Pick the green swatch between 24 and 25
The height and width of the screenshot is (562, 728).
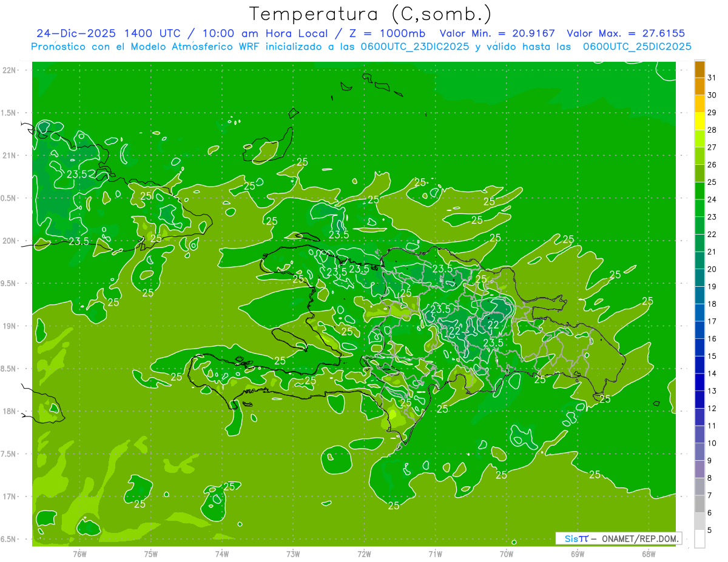(699, 191)
